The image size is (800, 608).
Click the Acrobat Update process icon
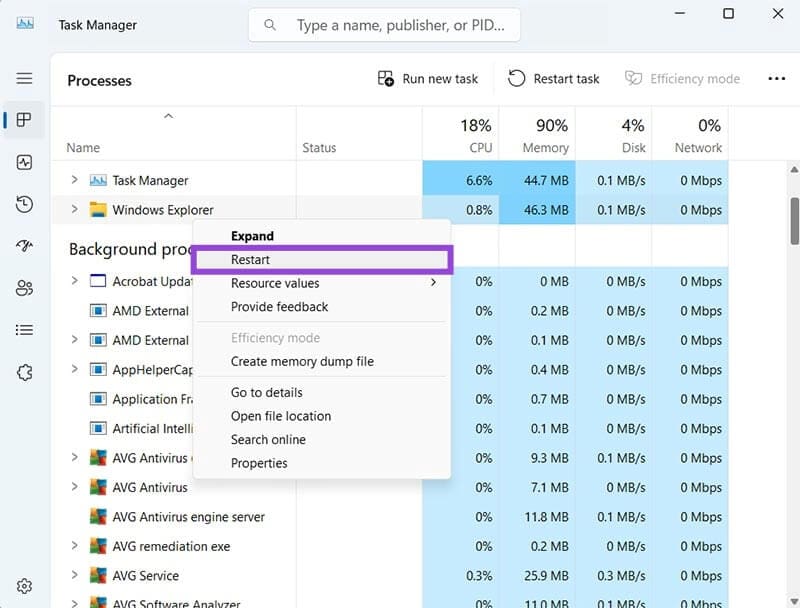(x=98, y=281)
